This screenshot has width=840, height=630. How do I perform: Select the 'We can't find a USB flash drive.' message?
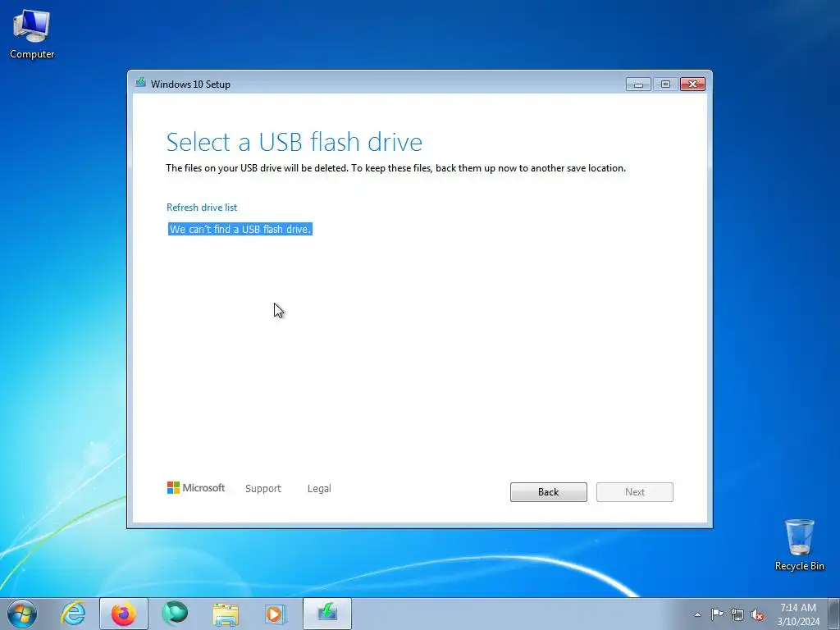[x=240, y=230]
